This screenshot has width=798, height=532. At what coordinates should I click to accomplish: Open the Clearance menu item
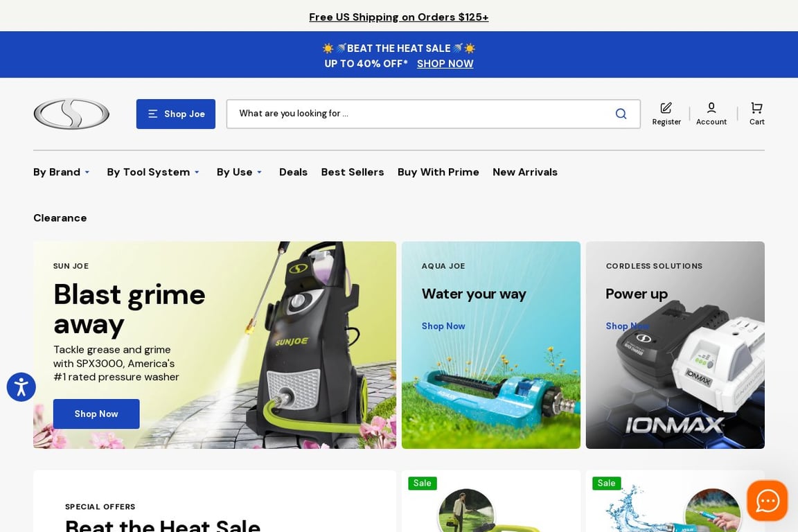pyautogui.click(x=60, y=218)
